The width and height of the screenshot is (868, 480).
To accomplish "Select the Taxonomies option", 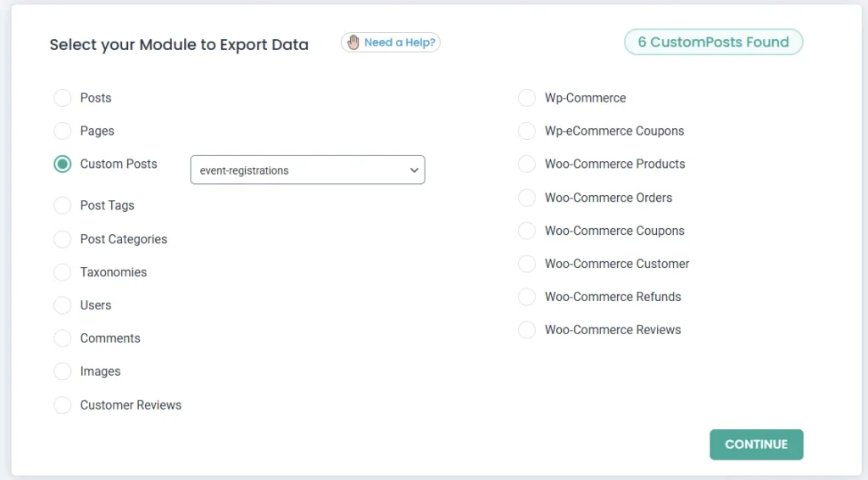I will click(x=63, y=273).
